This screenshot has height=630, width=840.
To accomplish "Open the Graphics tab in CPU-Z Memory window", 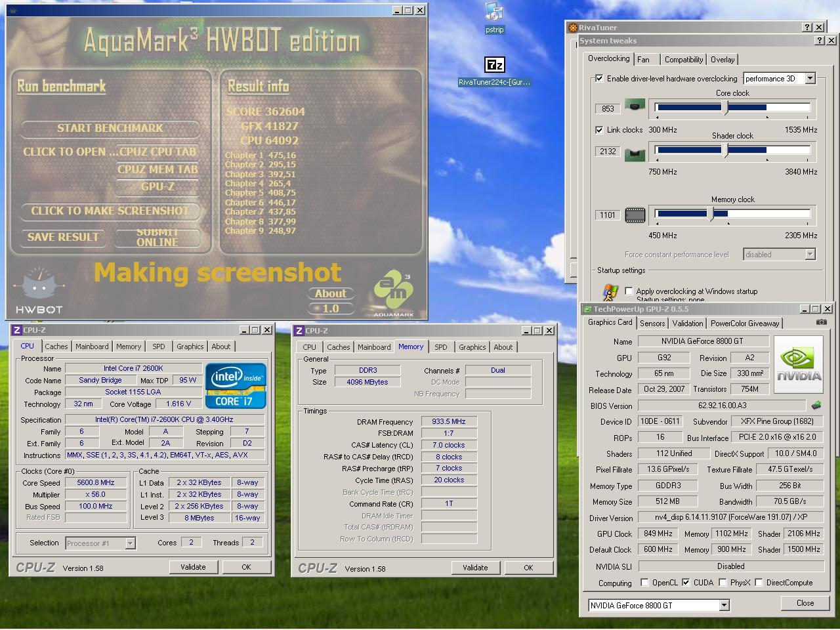I will (472, 347).
